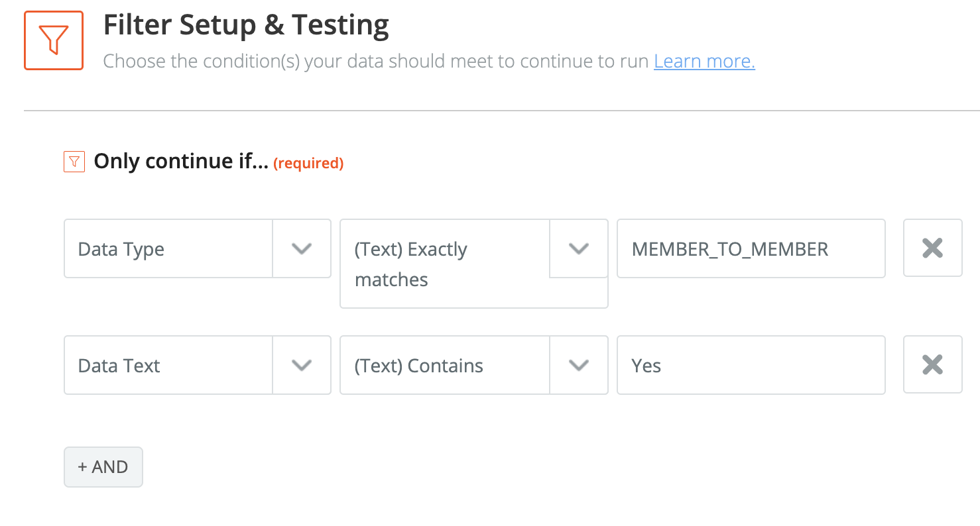This screenshot has height=526, width=980.
Task: Click the orange (required) label
Action: click(x=308, y=163)
